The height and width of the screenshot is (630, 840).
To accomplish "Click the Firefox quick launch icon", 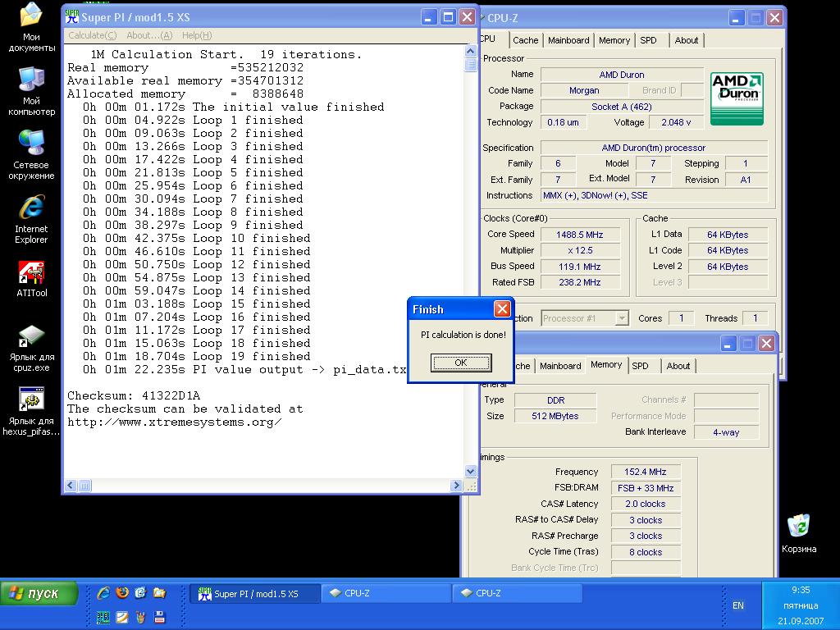I will pos(123,593).
